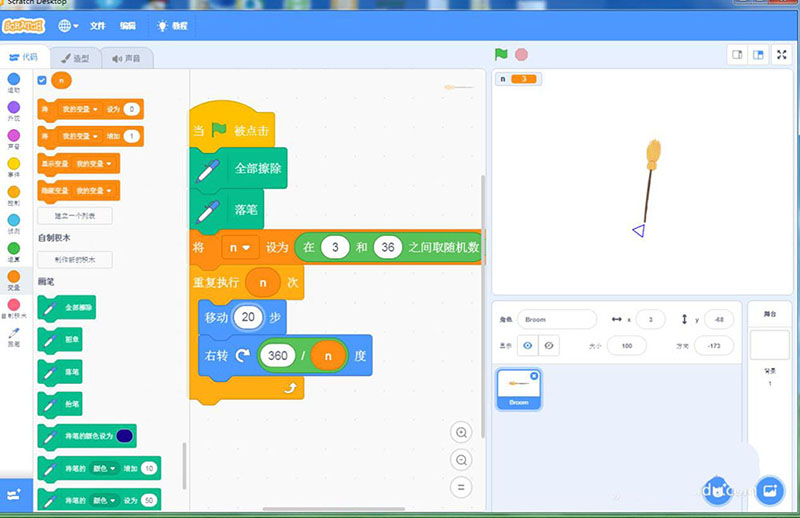This screenshot has height=518, width=800.
Task: Click the green flag to run
Action: [501, 54]
